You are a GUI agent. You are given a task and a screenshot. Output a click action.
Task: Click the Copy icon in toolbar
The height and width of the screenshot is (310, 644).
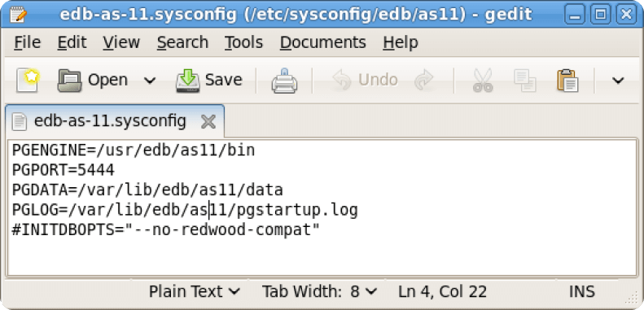click(x=525, y=80)
